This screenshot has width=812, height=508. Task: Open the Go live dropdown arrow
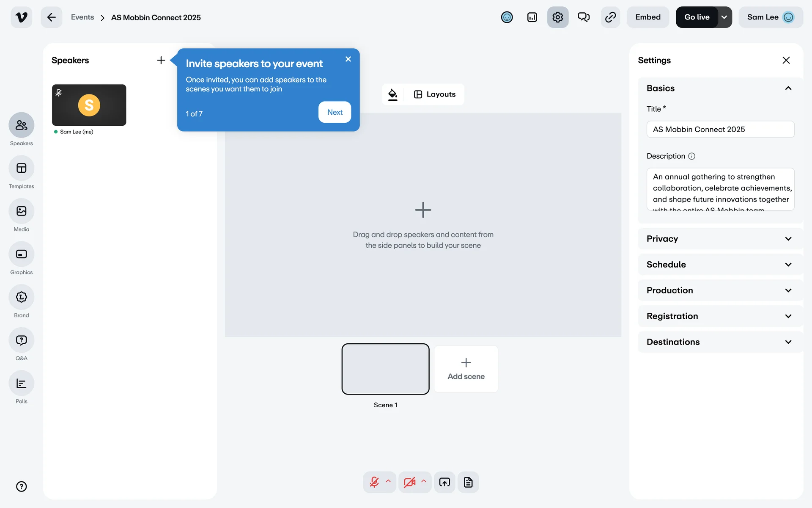(724, 17)
